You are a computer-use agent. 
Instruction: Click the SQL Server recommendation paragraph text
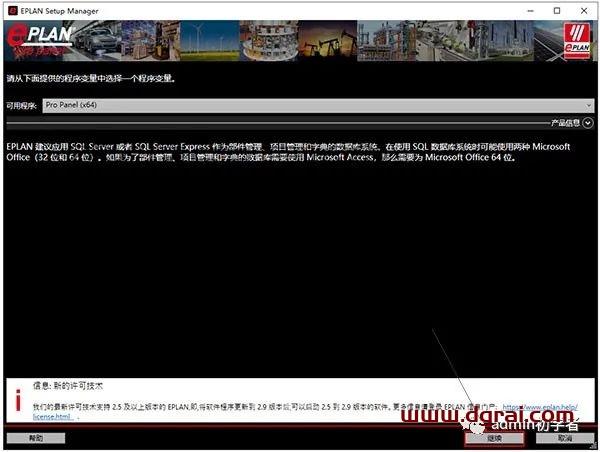click(x=288, y=152)
